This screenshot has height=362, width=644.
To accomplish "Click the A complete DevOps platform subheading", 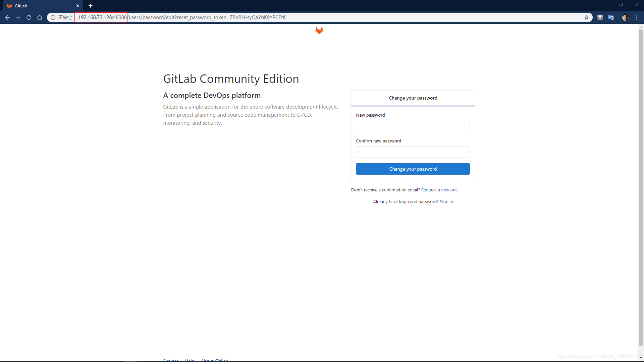I will click(x=212, y=95).
